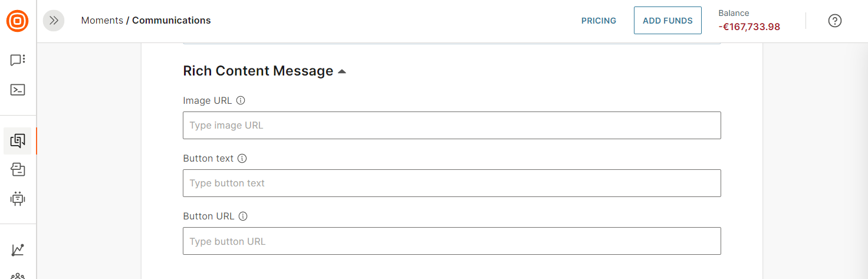Click into the Button text field
This screenshot has width=868, height=279.
coord(452,183)
